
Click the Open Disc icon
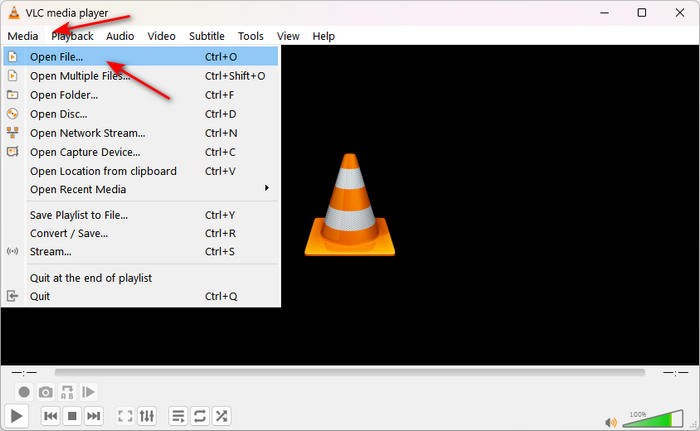[12, 114]
